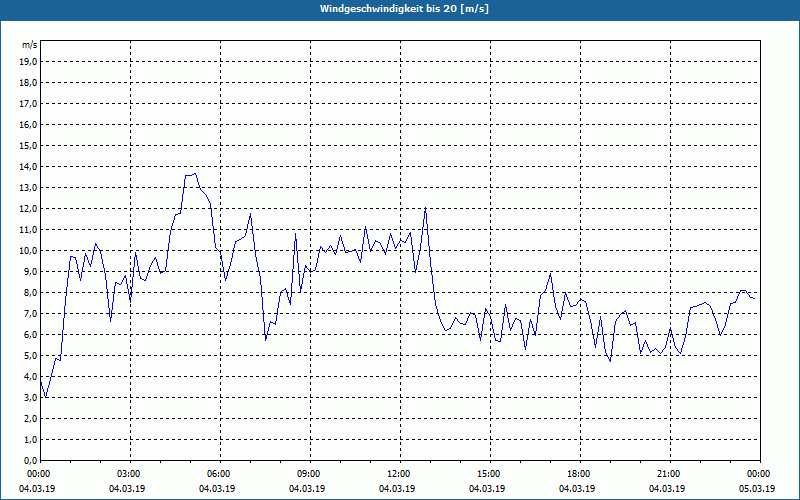Click the y-axis value "17,0"
Viewport: 800px width, 500px height.
coord(28,104)
